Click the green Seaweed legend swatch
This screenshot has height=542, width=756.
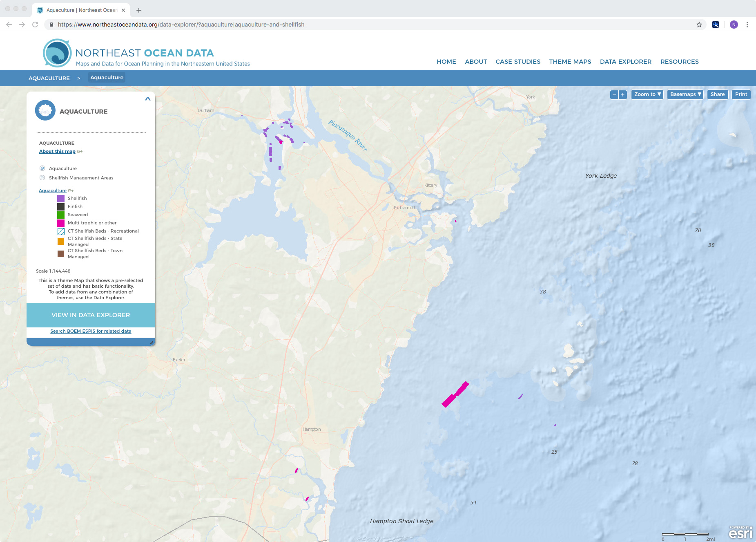click(61, 215)
